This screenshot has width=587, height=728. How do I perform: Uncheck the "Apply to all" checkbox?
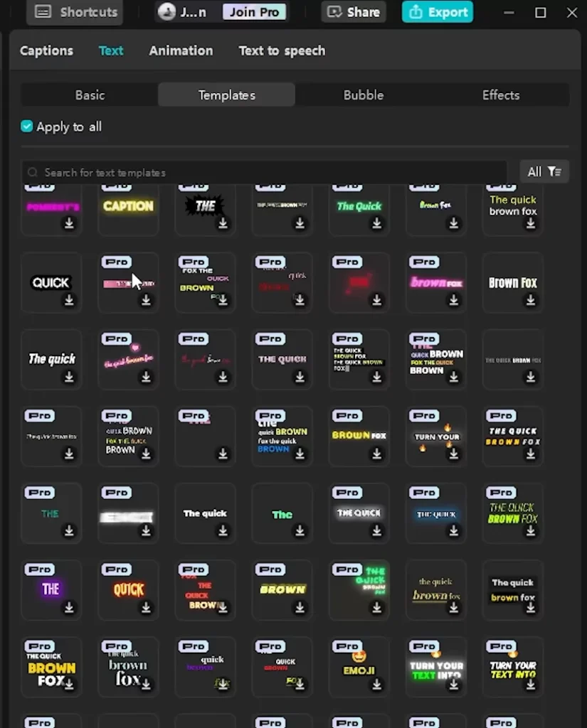point(26,126)
